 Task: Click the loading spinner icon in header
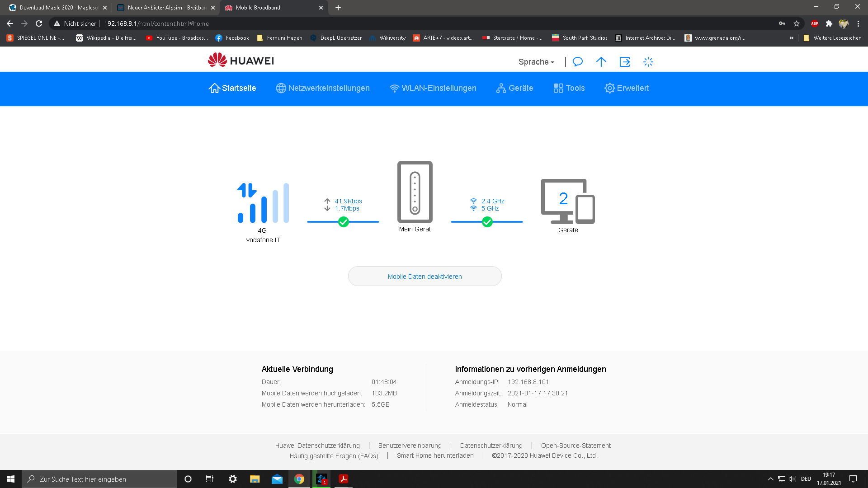(648, 62)
